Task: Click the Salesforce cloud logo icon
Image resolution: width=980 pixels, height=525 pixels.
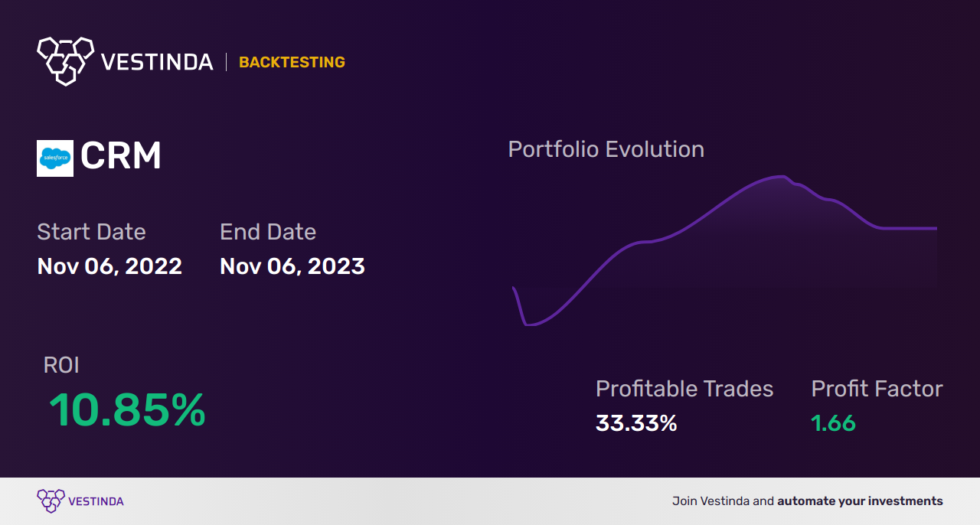Action: [55, 158]
